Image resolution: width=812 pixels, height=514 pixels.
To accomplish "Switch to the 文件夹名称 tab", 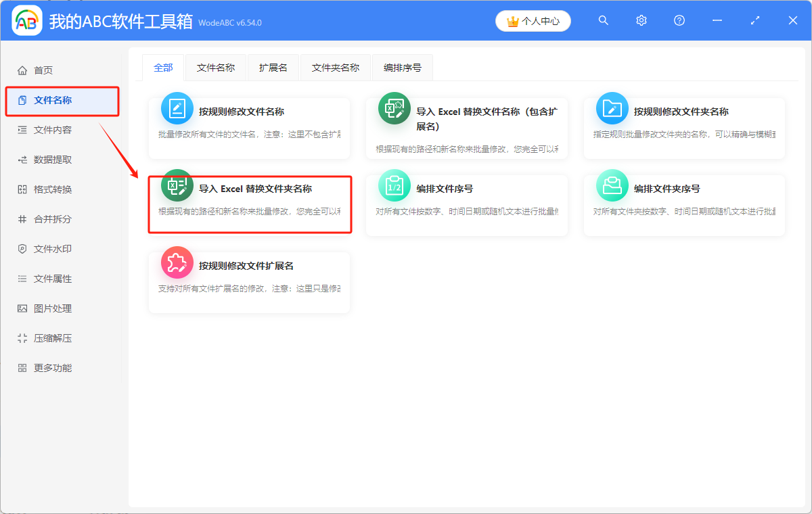I will click(335, 67).
